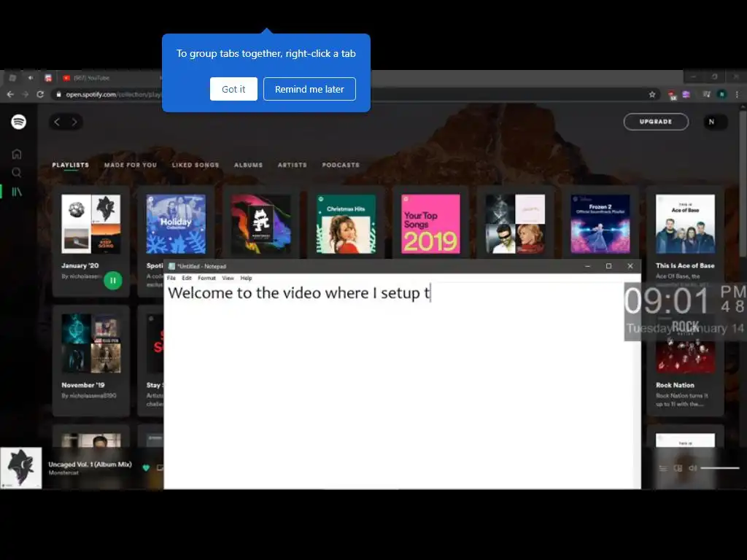Open the Chrome three-dot menu
747x560 pixels.
click(x=737, y=94)
